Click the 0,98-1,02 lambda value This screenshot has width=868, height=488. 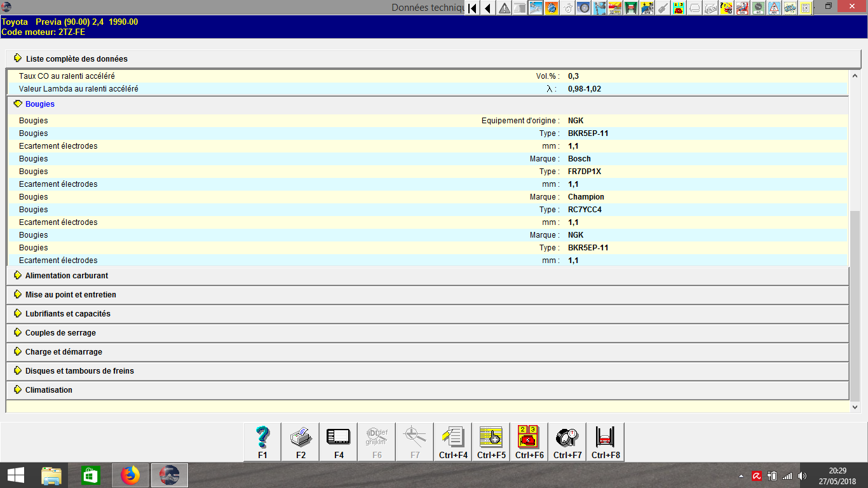coord(585,89)
